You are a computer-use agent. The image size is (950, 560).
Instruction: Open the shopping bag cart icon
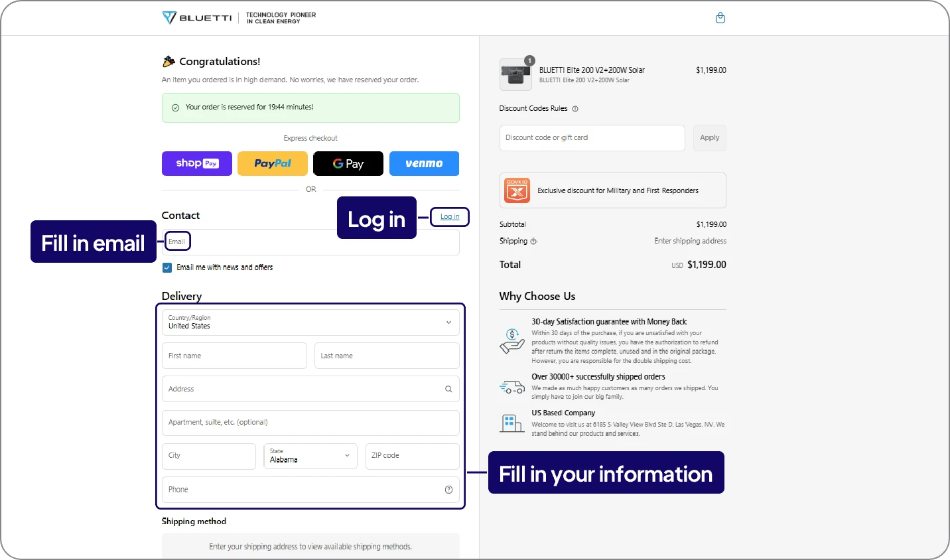point(720,18)
